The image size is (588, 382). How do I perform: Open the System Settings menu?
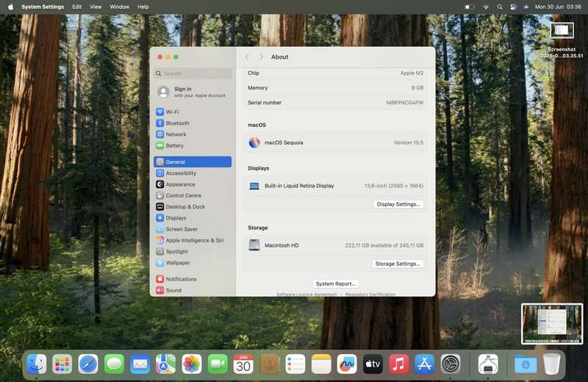tap(43, 7)
